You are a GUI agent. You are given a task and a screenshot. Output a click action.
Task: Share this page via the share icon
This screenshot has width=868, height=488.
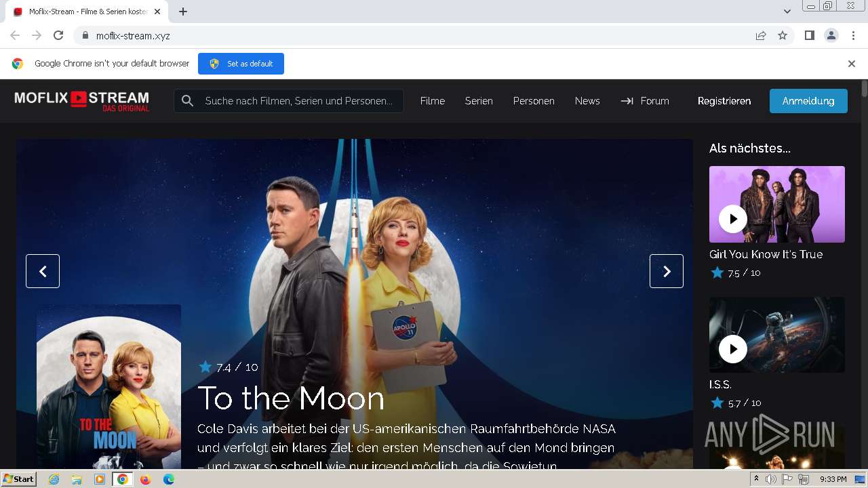coord(761,36)
